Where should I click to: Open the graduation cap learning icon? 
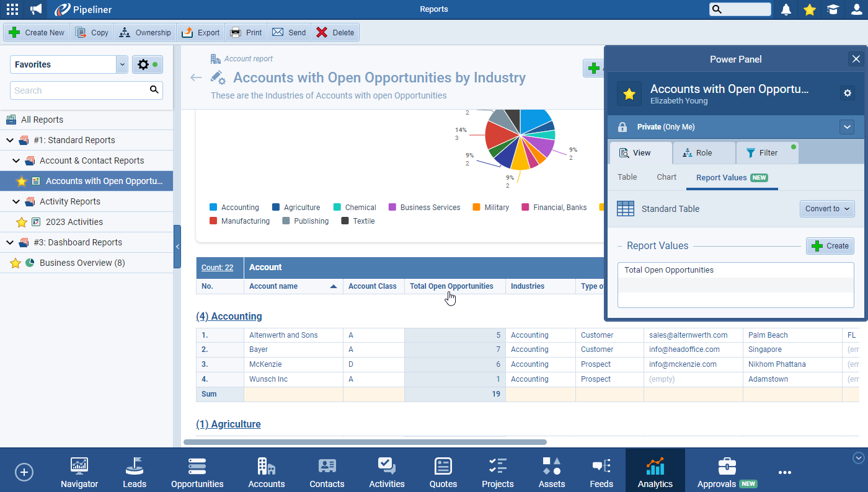click(x=833, y=9)
